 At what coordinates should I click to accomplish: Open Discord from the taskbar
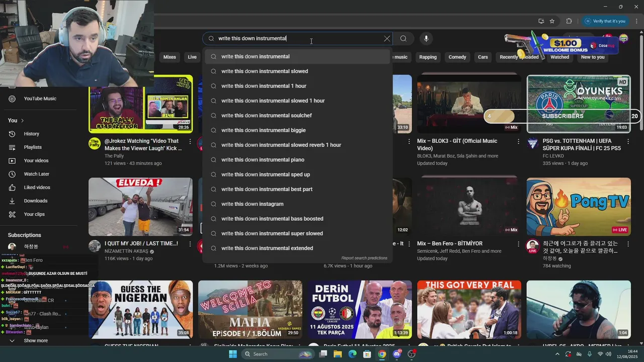397,354
